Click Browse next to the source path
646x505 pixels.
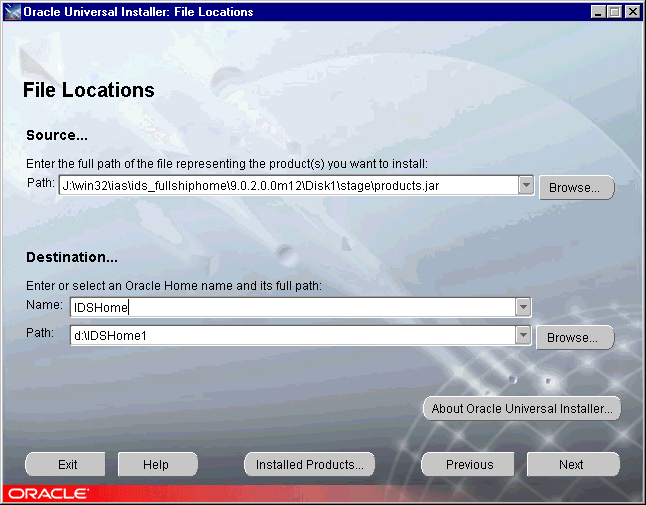click(576, 187)
